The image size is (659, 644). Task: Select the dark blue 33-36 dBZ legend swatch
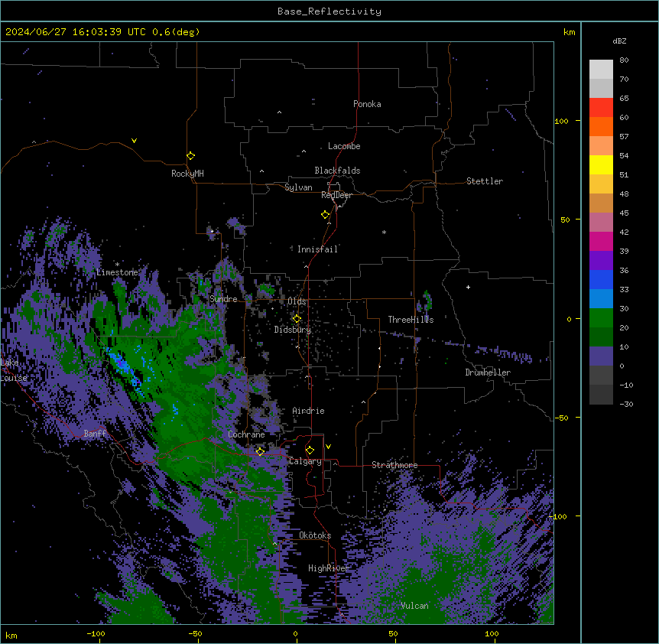coord(601,279)
